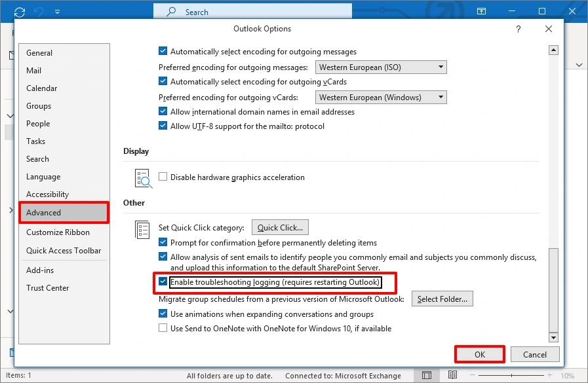Open the Calendar options page
Image resolution: width=588 pixels, height=383 pixels.
coord(41,88)
